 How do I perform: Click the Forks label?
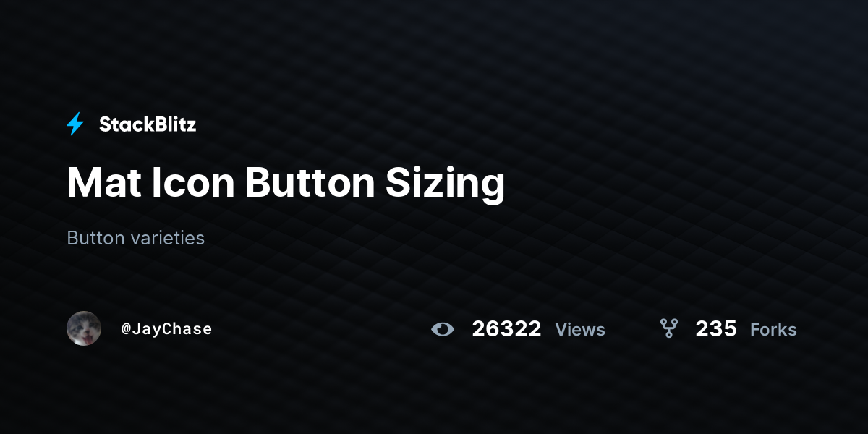773,330
